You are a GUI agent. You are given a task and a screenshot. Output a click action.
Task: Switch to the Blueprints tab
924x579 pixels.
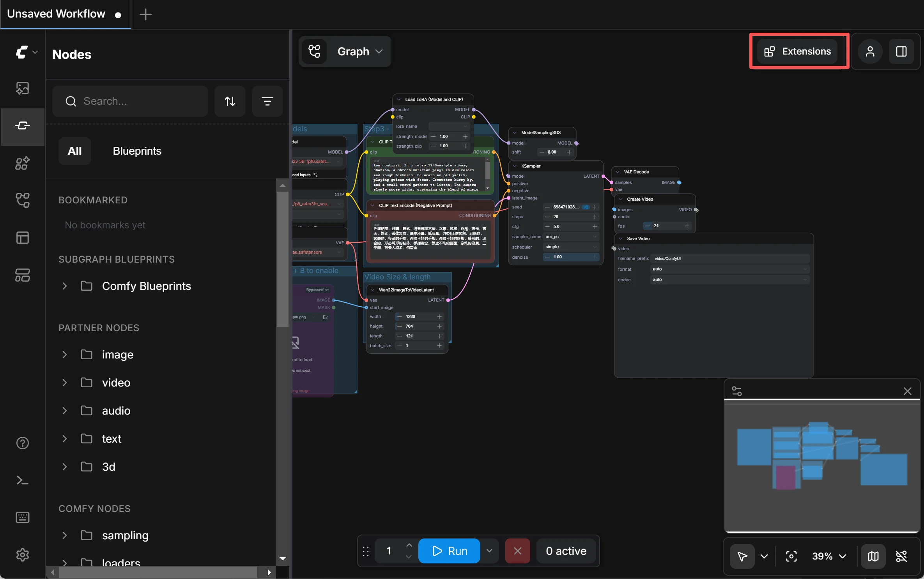click(x=136, y=151)
